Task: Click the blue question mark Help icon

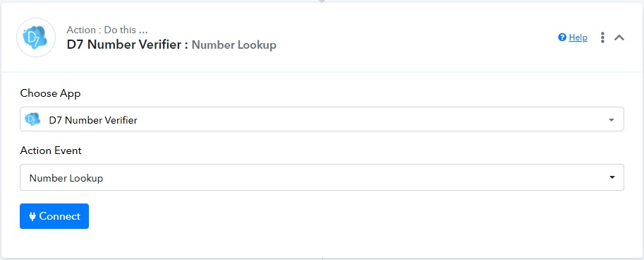Action: (x=562, y=37)
